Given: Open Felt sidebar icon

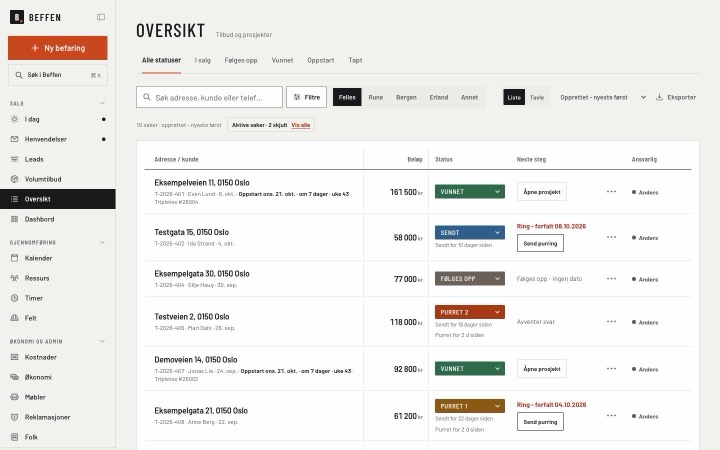Looking at the screenshot, I should [x=15, y=318].
